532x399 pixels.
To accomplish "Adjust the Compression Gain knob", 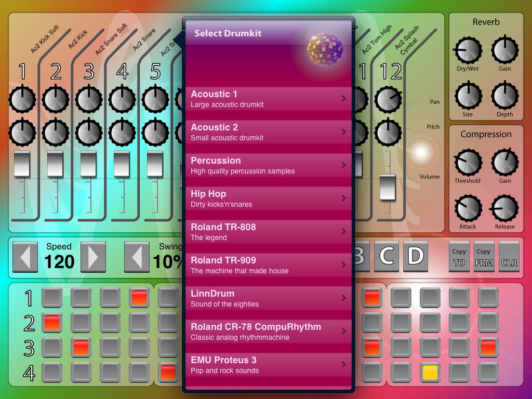I will coord(505,163).
